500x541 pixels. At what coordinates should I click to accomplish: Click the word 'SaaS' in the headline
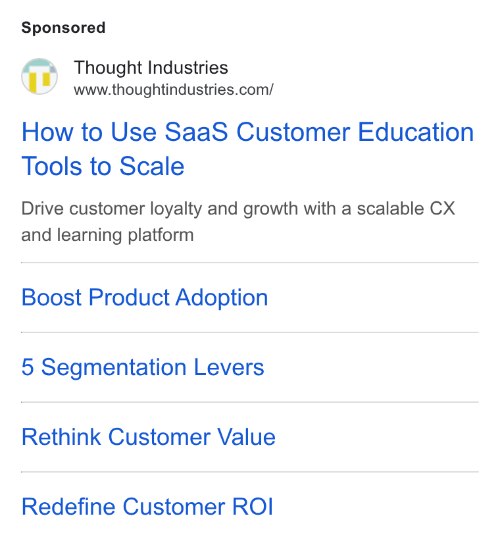click(x=196, y=132)
